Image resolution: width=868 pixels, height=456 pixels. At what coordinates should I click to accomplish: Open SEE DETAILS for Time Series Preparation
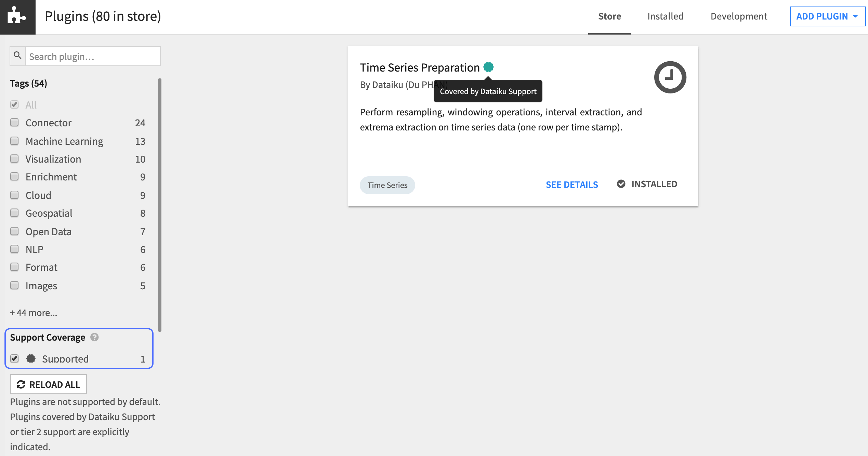click(x=571, y=185)
